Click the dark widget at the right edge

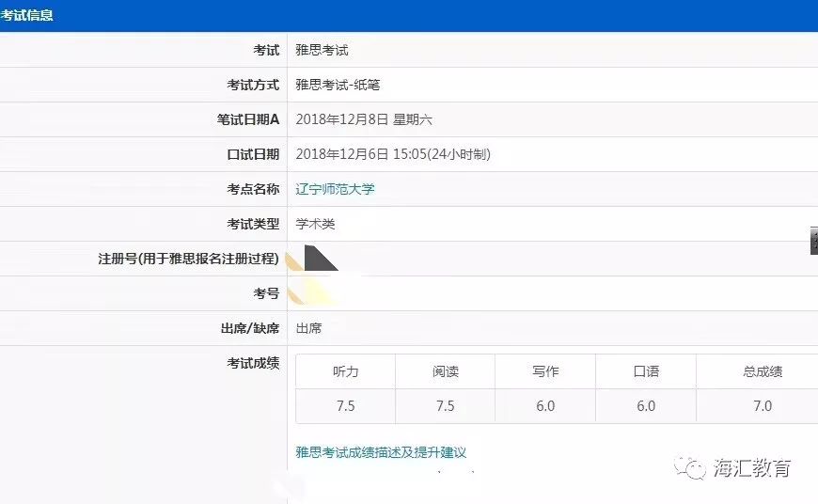coord(813,241)
